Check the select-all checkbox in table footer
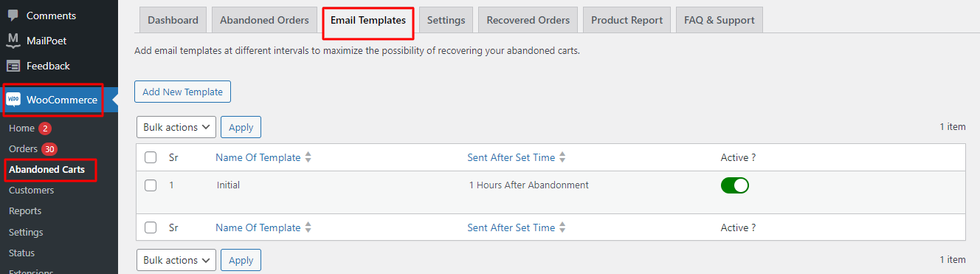 151,227
